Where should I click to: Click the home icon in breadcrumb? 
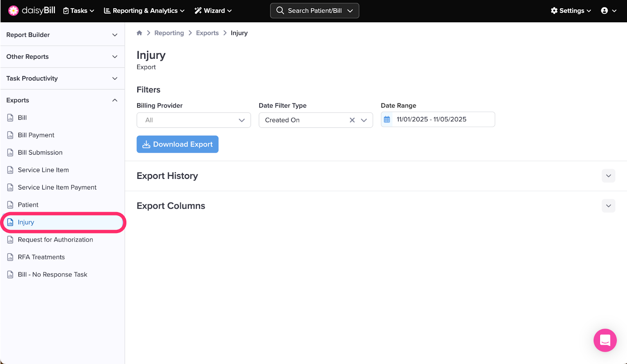pyautogui.click(x=139, y=33)
